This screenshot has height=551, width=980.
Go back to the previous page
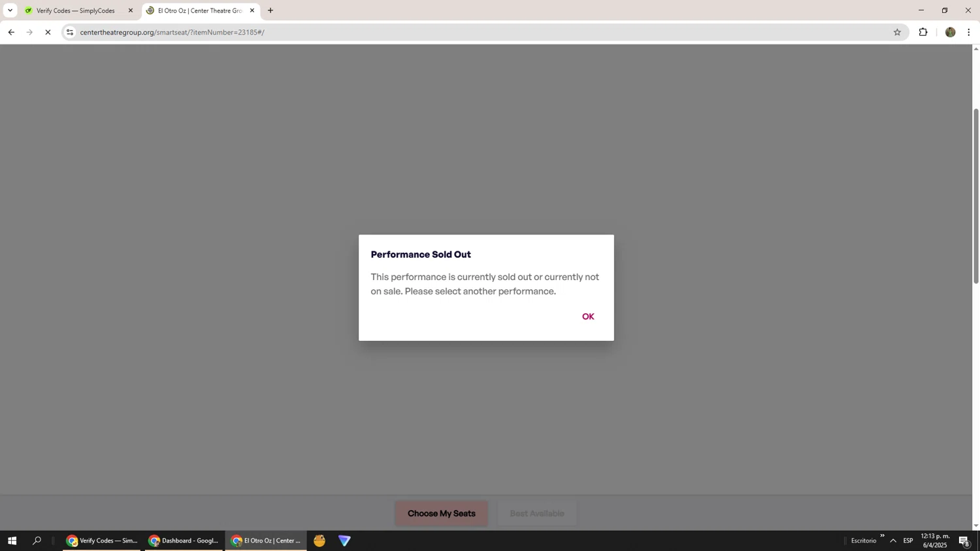pos(11,32)
